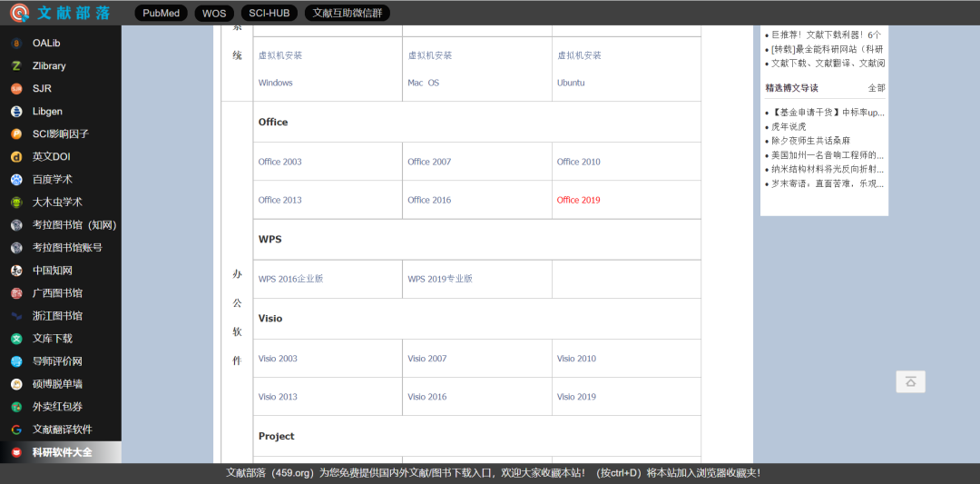Screen dimensions: 980x484
Task: Click the 硕博脱单墙 sidebar icon
Action: tap(17, 384)
